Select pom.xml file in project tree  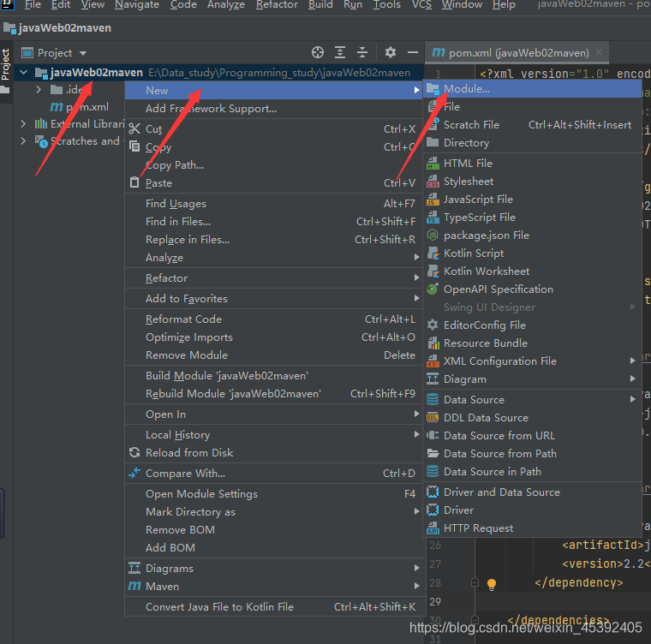tap(80, 107)
